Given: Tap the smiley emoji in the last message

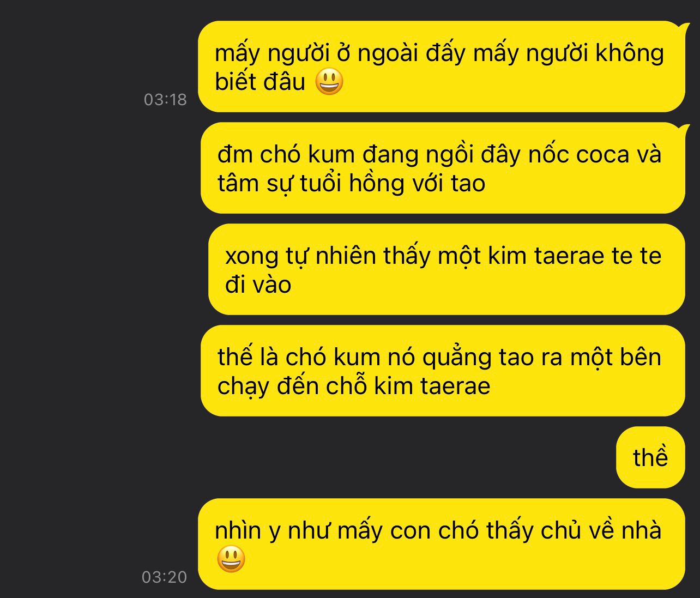Looking at the screenshot, I should (x=231, y=559).
